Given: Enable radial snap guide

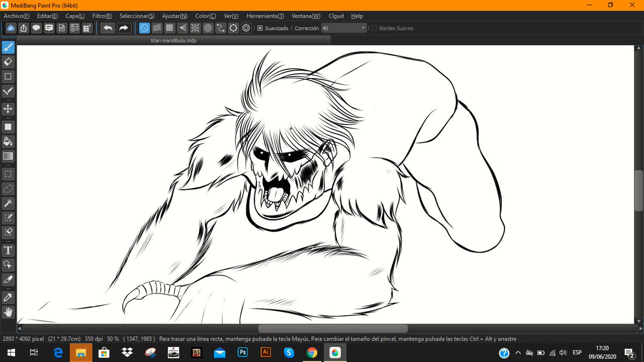Looking at the screenshot, I should coord(195,28).
